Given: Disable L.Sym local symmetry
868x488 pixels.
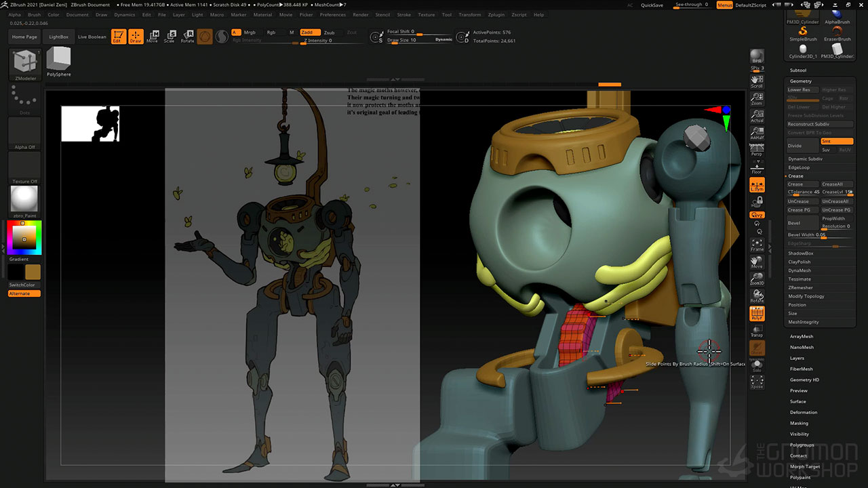Looking at the screenshot, I should click(x=757, y=185).
